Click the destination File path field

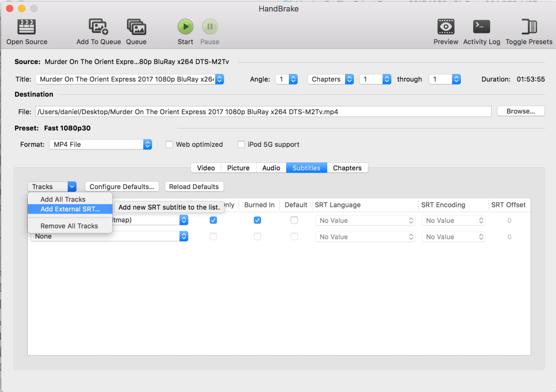pos(263,112)
